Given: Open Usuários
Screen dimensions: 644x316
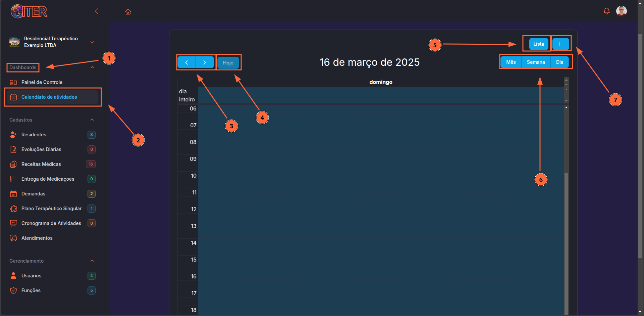Looking at the screenshot, I should click(32, 276).
